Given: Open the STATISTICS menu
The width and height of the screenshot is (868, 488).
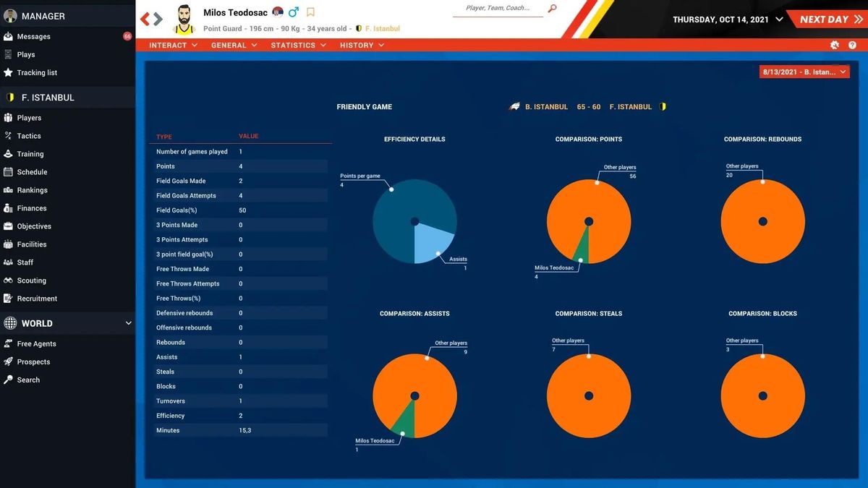Looking at the screenshot, I should point(298,45).
